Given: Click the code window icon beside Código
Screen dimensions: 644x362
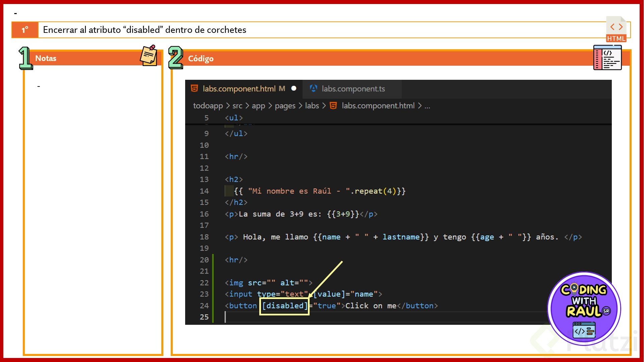Looking at the screenshot, I should [607, 58].
